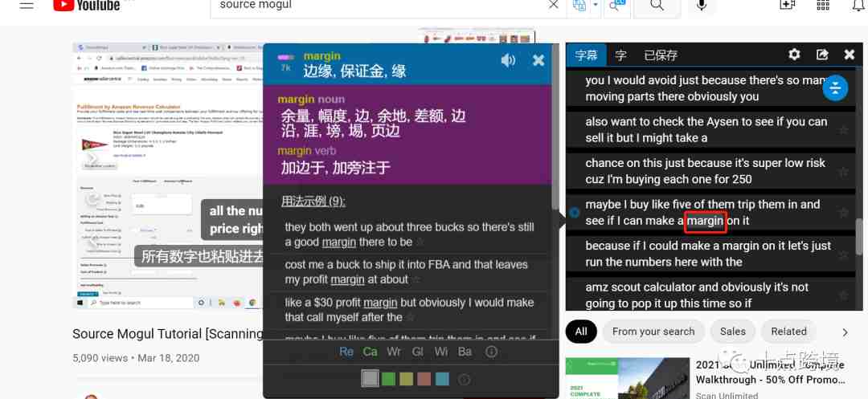
Task: Star the 'they both went up' example
Action: 420,242
